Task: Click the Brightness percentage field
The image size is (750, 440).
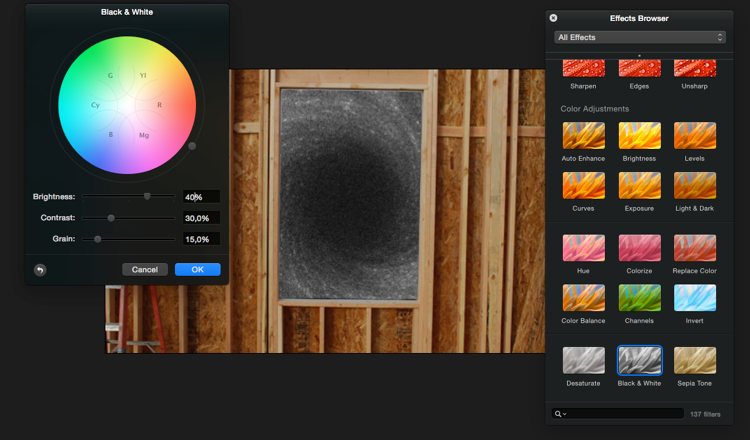Action: 201,197
